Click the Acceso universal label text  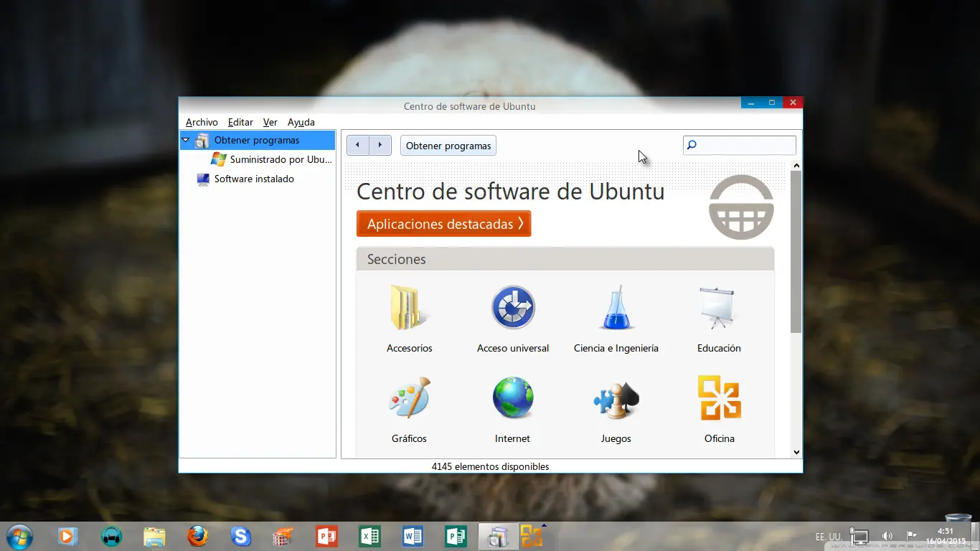pyautogui.click(x=513, y=349)
